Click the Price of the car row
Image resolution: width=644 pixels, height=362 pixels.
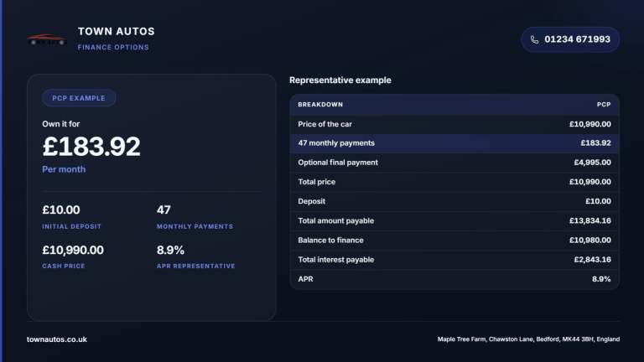pyautogui.click(x=454, y=124)
